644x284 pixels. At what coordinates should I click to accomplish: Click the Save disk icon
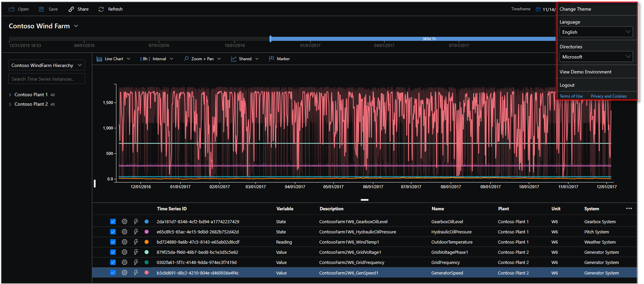click(41, 9)
